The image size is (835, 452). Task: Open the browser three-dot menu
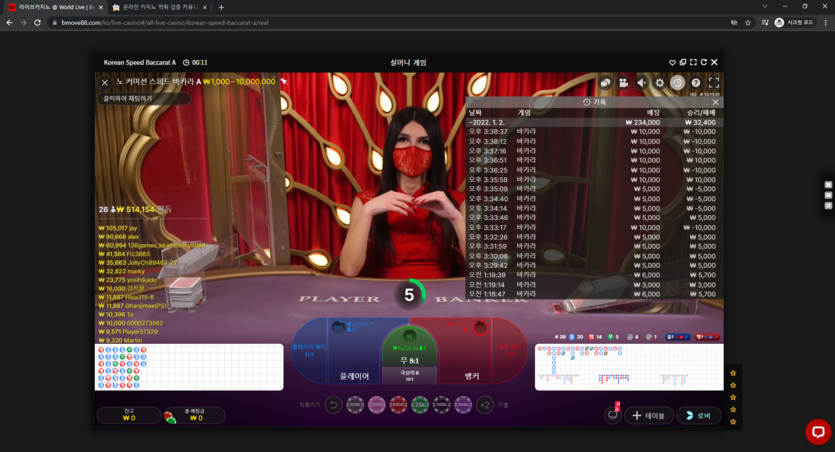click(x=825, y=22)
